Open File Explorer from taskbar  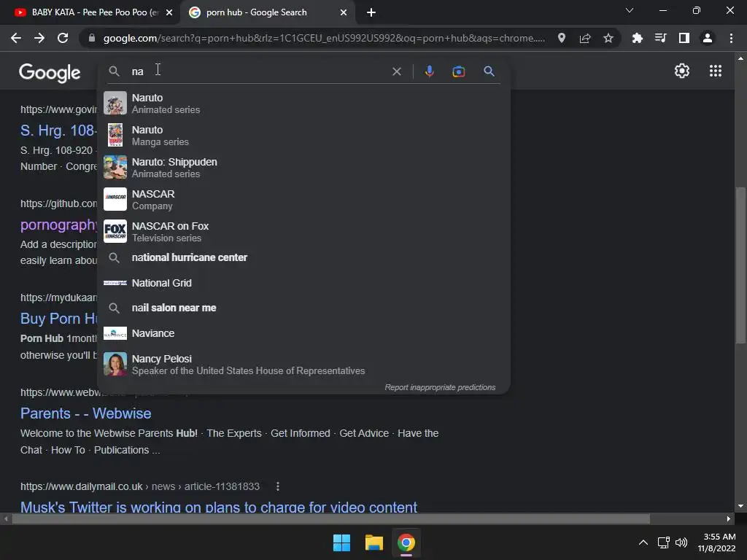[x=374, y=542]
